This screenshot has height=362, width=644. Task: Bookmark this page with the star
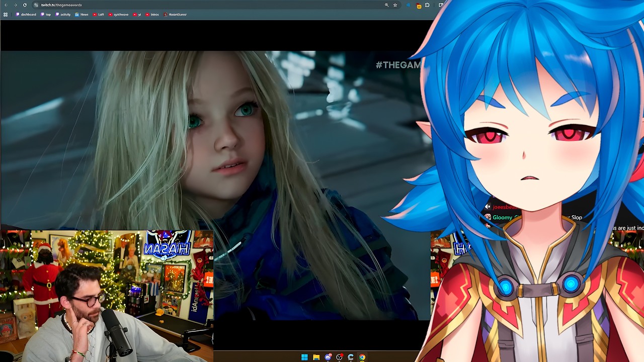pos(395,5)
